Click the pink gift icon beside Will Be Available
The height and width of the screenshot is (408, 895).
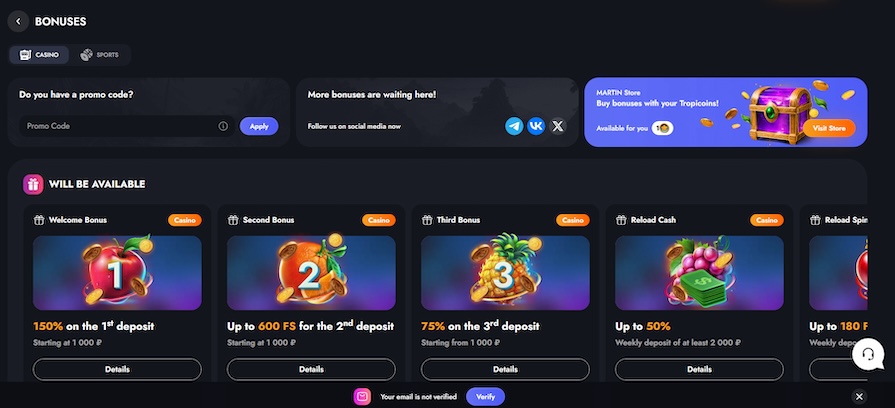33,184
